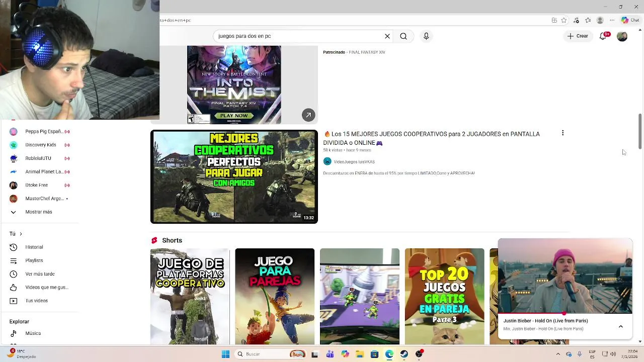
Task: Click the browser favorites star in address bar
Action: [564, 20]
